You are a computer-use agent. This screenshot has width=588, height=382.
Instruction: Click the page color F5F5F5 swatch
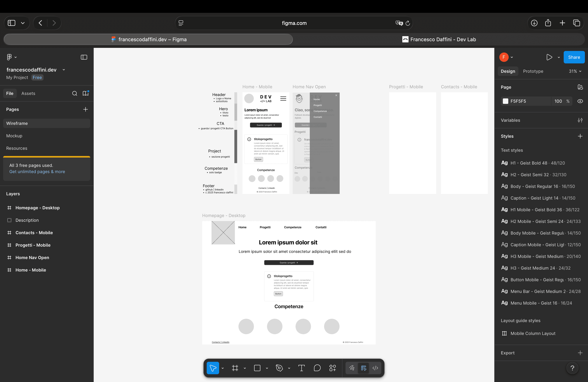point(506,101)
